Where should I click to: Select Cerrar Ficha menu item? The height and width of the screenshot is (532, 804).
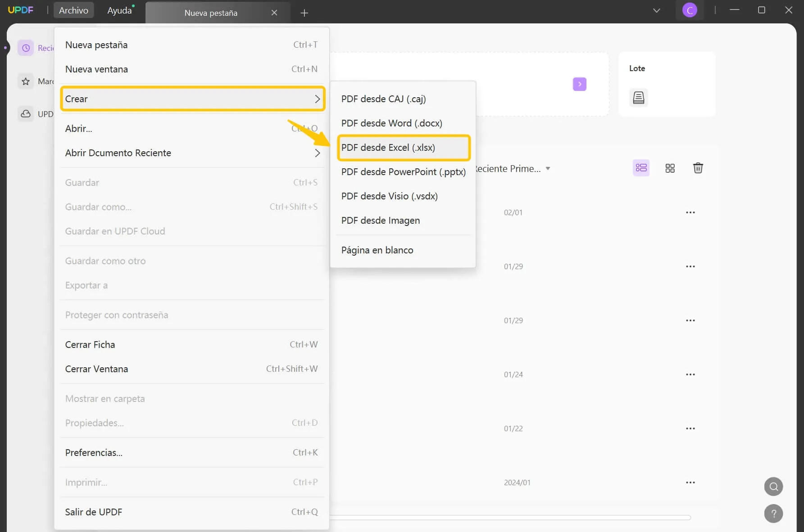pyautogui.click(x=192, y=345)
